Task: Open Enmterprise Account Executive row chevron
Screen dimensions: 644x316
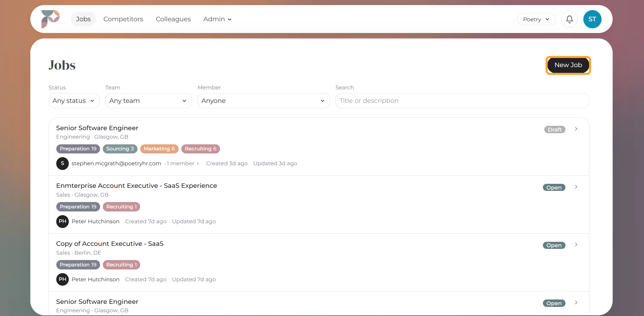Action: pos(576,187)
